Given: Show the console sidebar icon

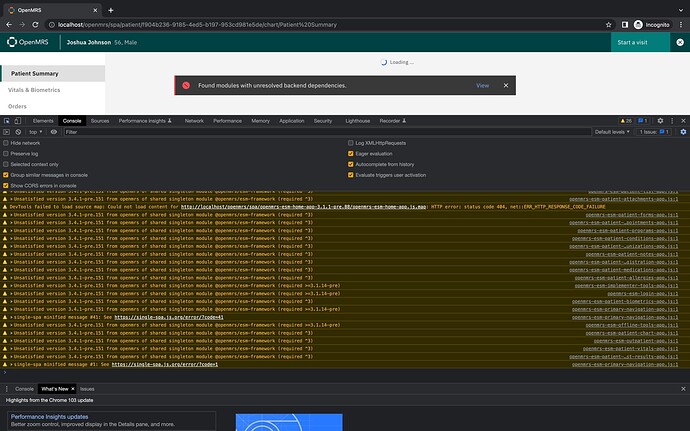Looking at the screenshot, I should pyautogui.click(x=6, y=132).
